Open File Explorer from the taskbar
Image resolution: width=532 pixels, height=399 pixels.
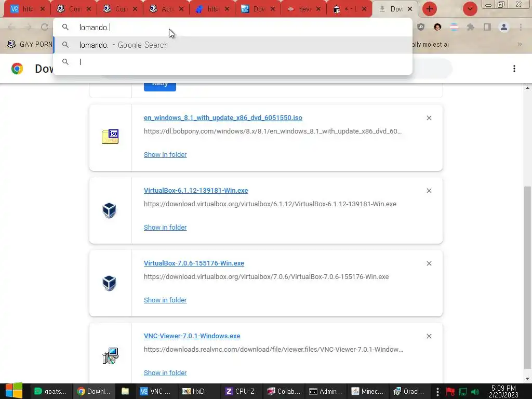tap(125, 392)
